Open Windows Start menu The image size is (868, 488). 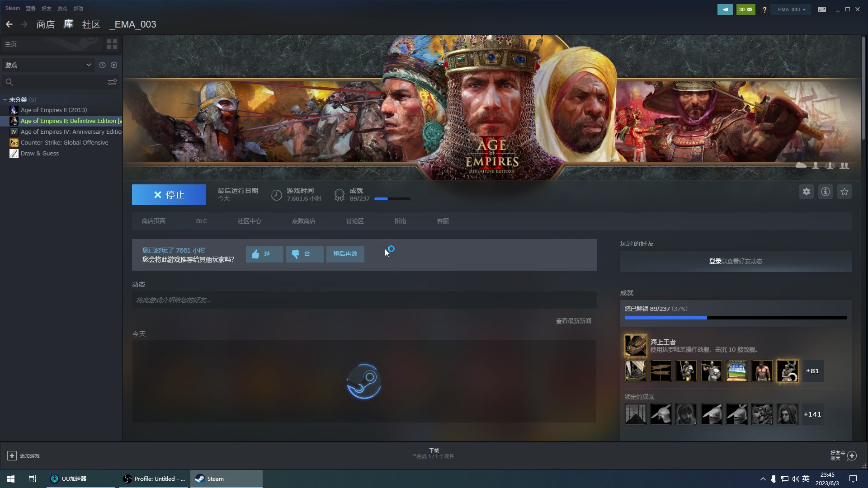tap(11, 479)
